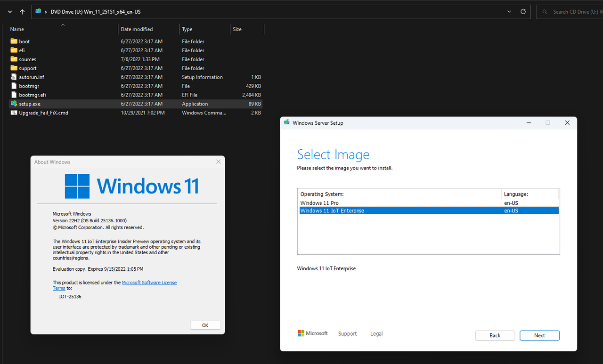Open the Support link in Setup
The width and height of the screenshot is (603, 364).
[348, 333]
